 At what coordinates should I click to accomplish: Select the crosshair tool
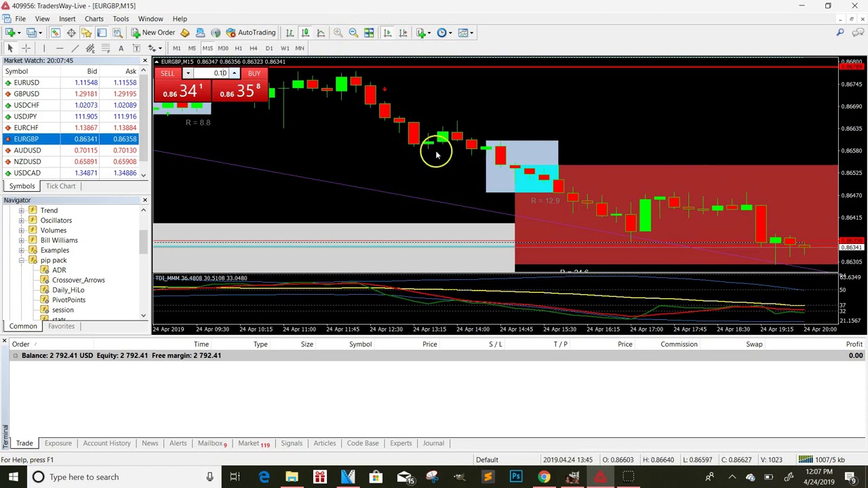point(26,48)
